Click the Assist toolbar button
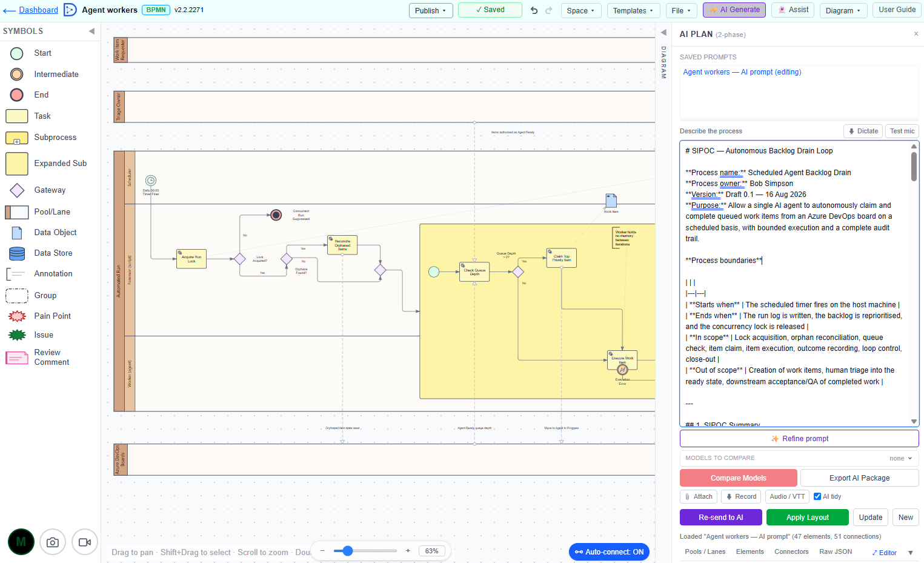The image size is (924, 563). (793, 10)
